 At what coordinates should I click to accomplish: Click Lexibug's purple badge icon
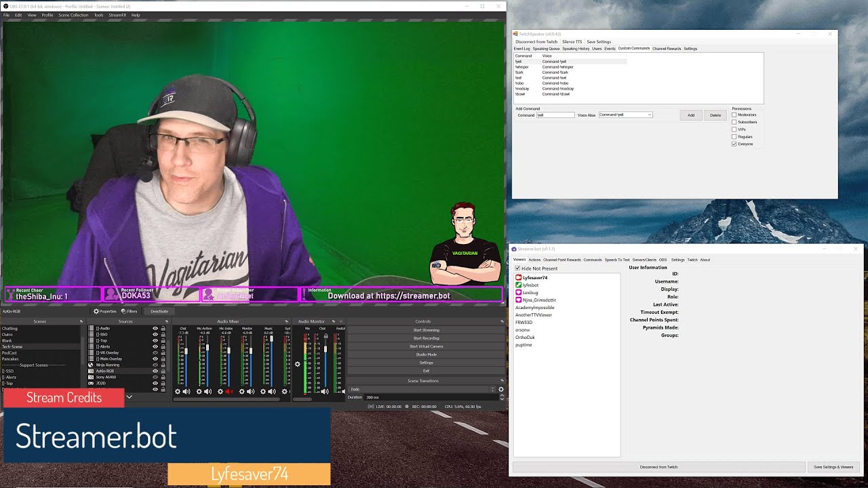pyautogui.click(x=519, y=293)
